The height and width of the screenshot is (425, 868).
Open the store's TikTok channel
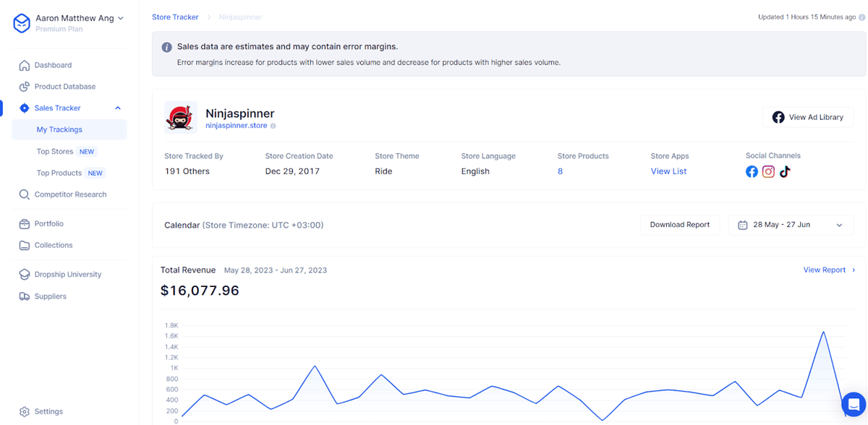(x=785, y=171)
